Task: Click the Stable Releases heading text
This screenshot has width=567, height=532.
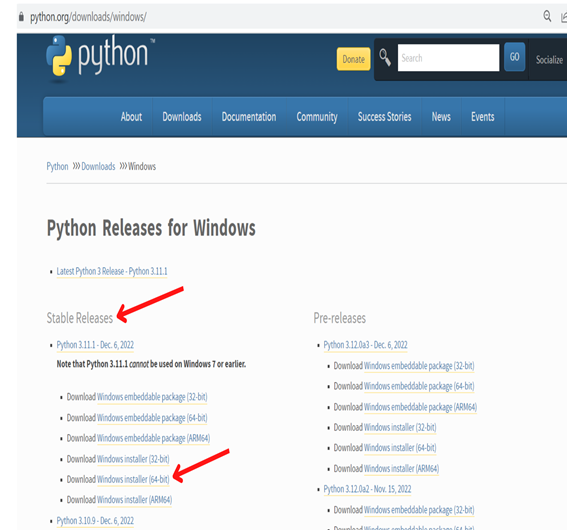Action: coord(80,318)
